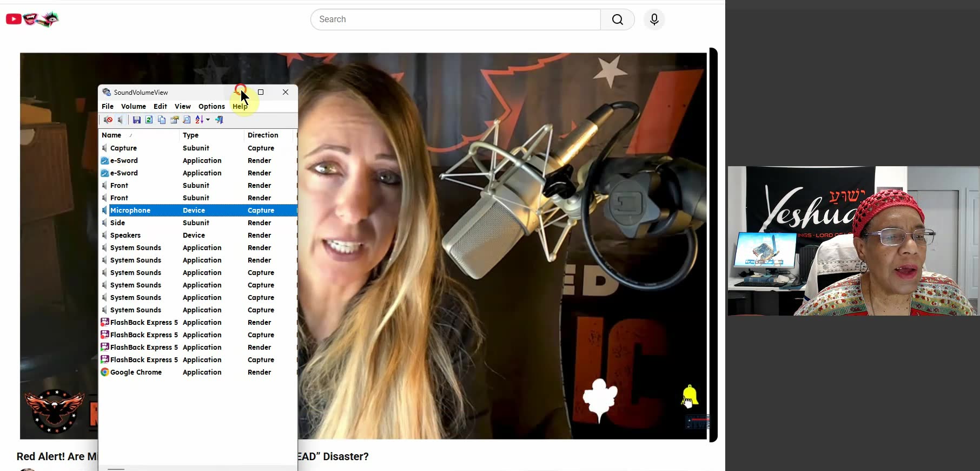Screen dimensions: 980x471
Task: Open the dropdown arrow beside the sort icon
Action: 208,120
